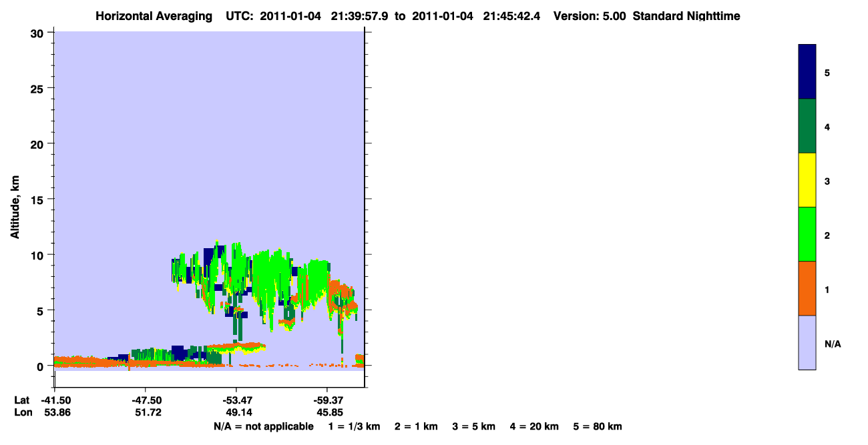Click the latitude value -41.50

point(55,400)
